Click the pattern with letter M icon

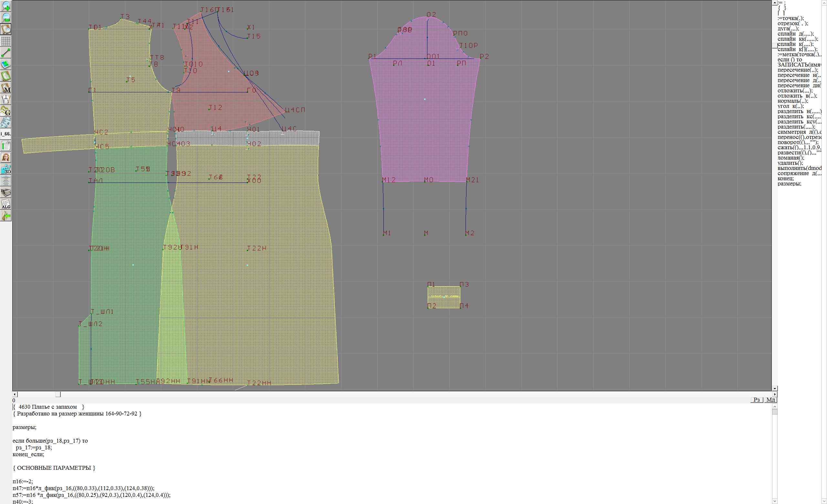[6, 88]
